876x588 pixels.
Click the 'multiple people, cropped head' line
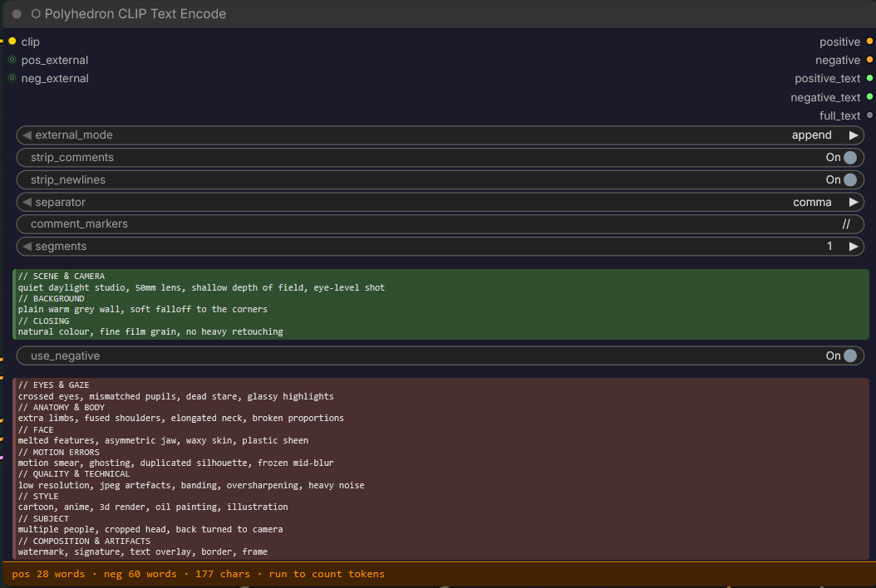pos(150,529)
